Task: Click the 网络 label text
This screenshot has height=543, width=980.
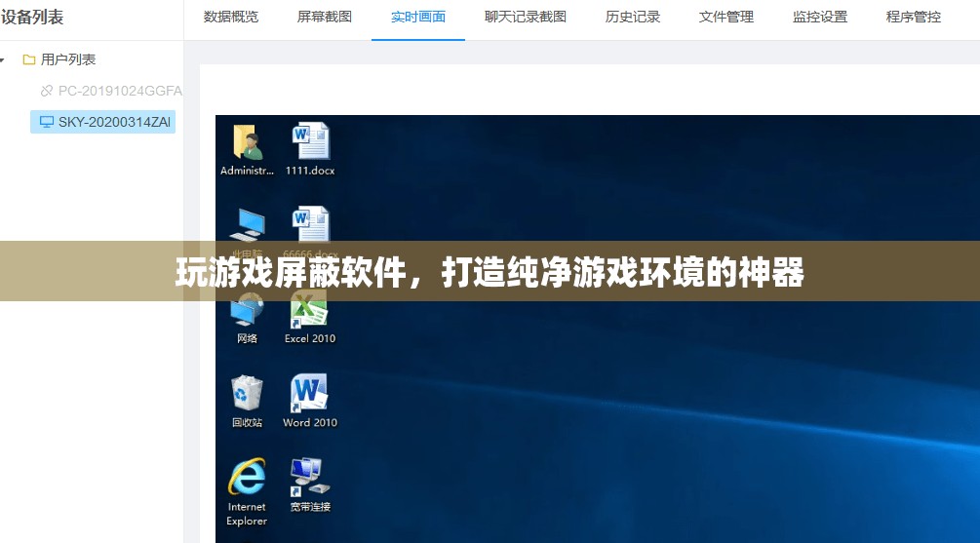Action: point(247,338)
